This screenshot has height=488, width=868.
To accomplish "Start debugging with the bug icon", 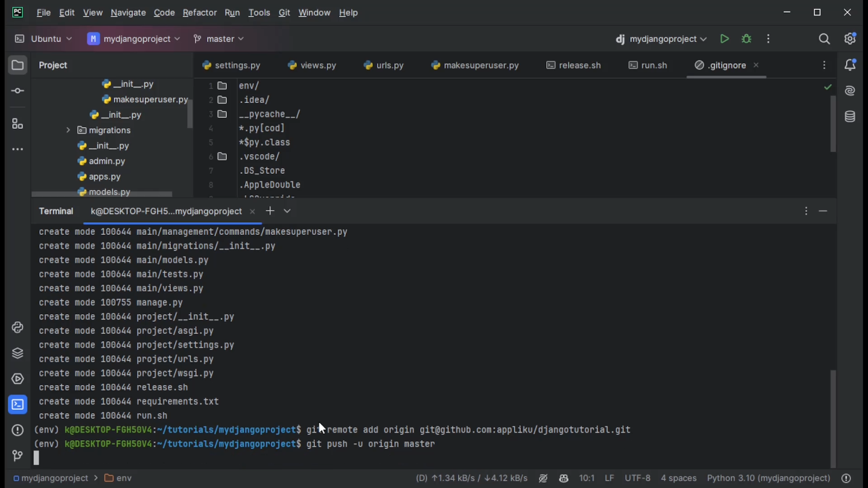I will pos(747,39).
